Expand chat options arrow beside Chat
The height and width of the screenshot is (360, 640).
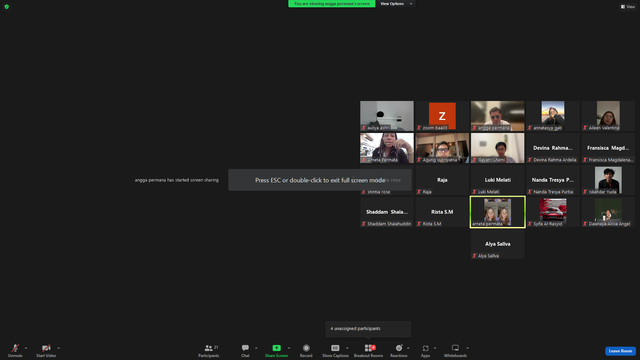click(x=256, y=348)
